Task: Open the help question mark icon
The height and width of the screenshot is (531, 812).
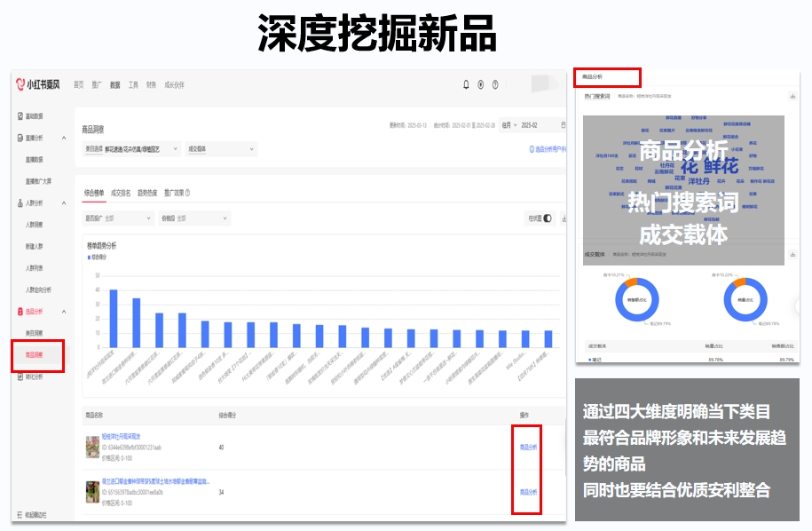Action: coord(496,83)
